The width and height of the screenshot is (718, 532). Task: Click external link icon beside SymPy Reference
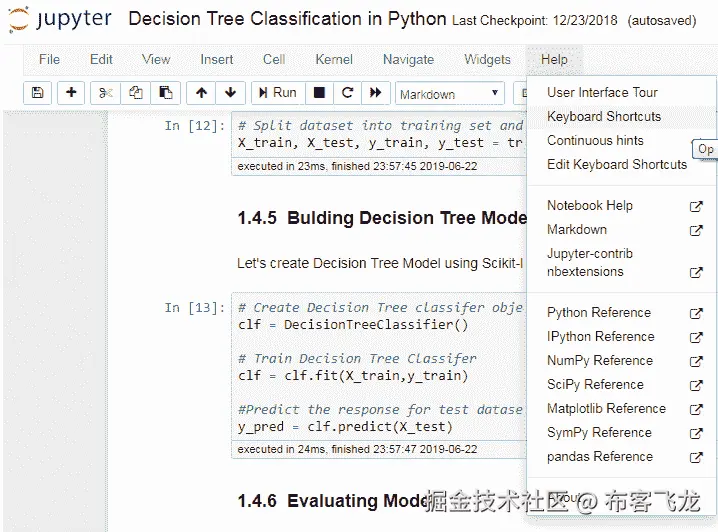coord(696,433)
